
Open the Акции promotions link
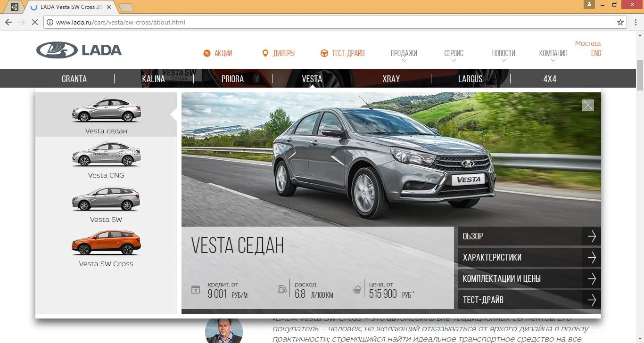point(223,53)
